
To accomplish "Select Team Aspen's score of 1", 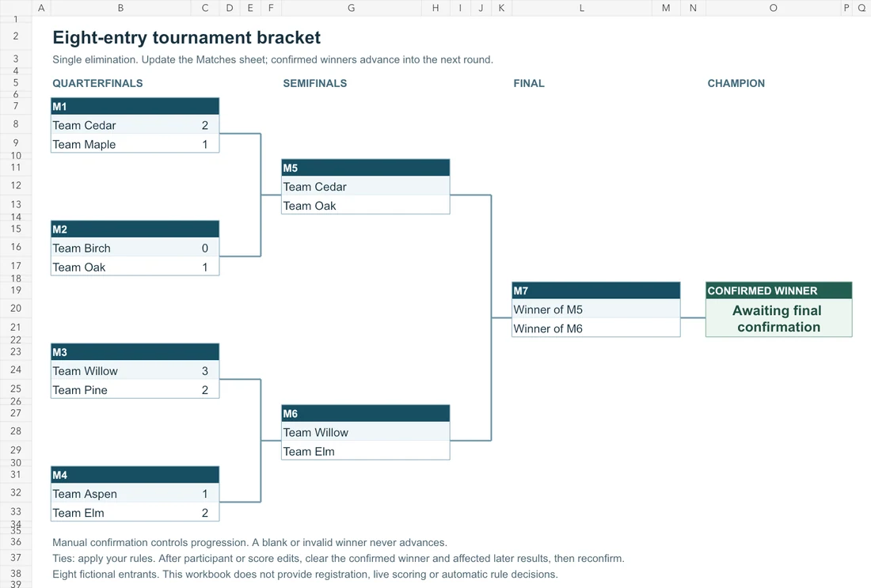I will (205, 494).
